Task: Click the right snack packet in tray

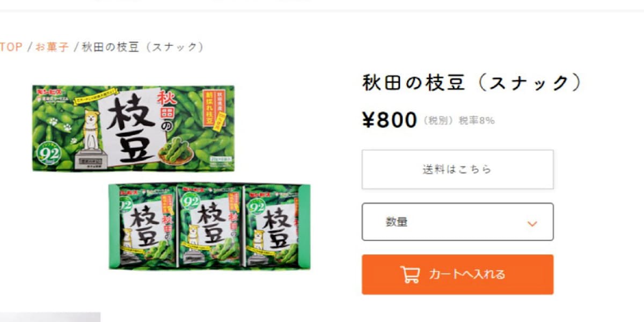Action: point(273,226)
